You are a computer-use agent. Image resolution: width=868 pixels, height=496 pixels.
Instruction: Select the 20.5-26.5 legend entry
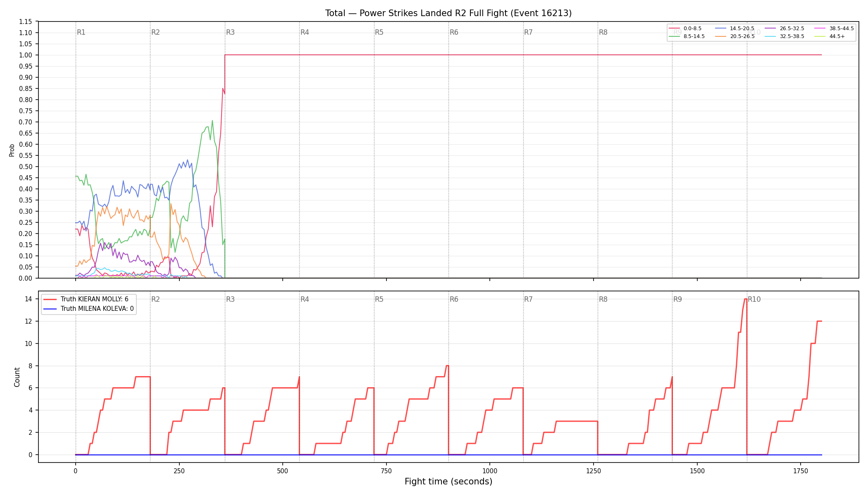click(x=734, y=36)
